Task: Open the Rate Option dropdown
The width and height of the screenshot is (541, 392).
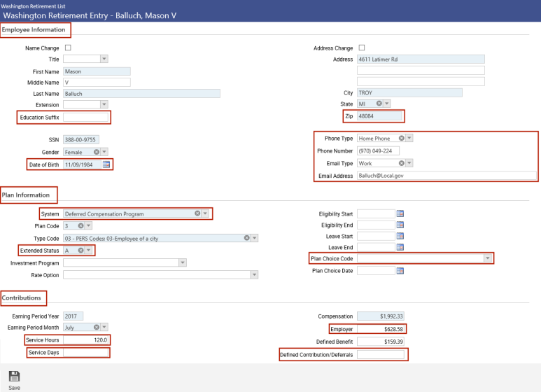Action: 255,275
